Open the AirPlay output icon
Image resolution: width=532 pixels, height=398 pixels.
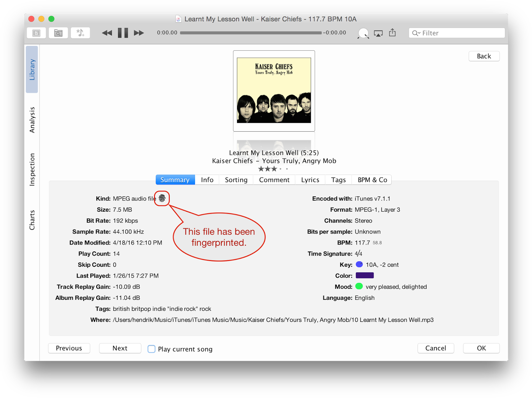[378, 33]
